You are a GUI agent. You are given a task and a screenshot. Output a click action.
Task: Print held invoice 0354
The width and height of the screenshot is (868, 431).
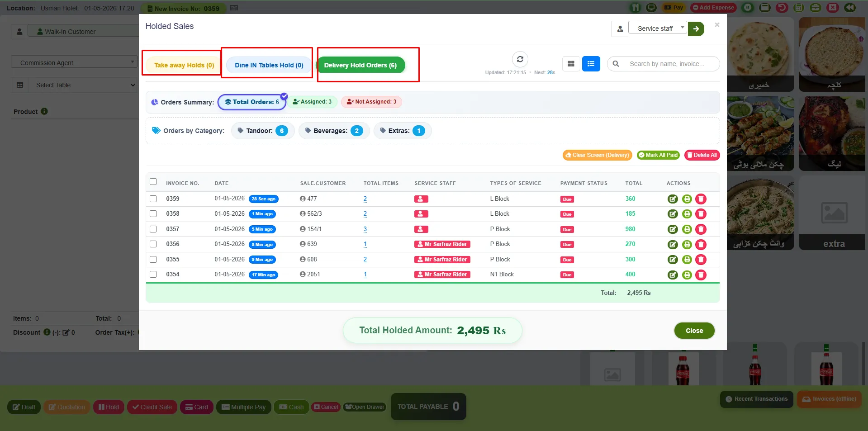(687, 275)
